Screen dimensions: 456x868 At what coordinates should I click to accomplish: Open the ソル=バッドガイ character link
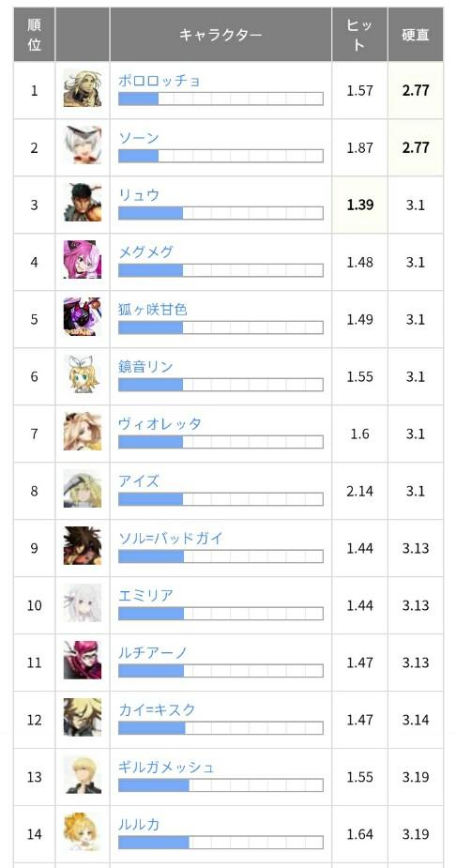pos(171,538)
